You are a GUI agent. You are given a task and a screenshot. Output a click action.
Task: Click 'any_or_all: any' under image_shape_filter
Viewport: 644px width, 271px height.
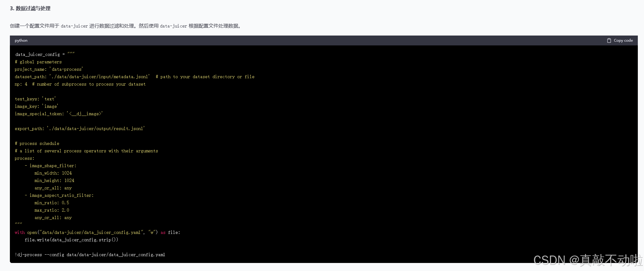pos(53,188)
